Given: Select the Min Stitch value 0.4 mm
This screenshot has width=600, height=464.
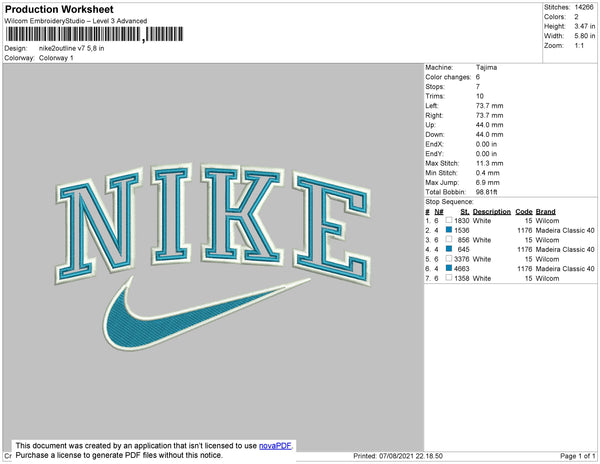Looking at the screenshot, I should [x=488, y=173].
